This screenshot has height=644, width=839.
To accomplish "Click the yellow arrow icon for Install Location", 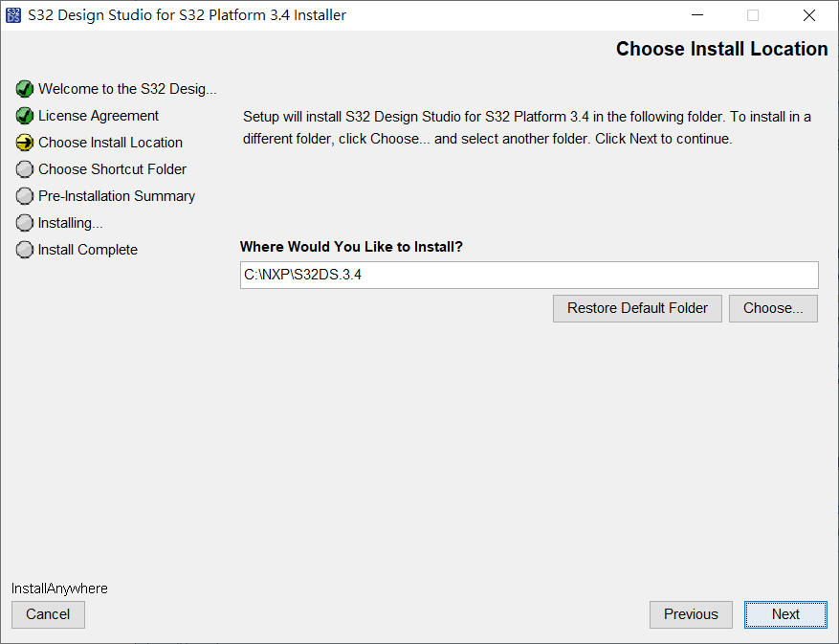I will click(25, 143).
